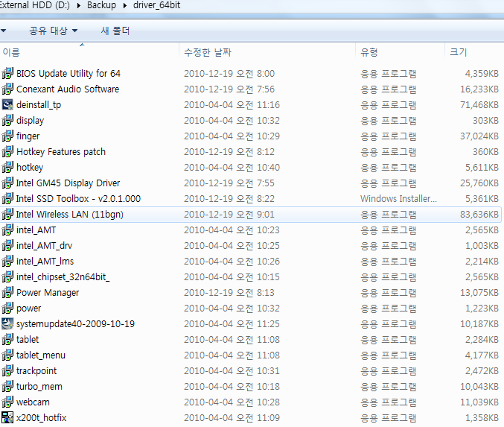Select the Hotkey Features patch icon
Viewport: 504px width, 427px height.
(x=7, y=151)
